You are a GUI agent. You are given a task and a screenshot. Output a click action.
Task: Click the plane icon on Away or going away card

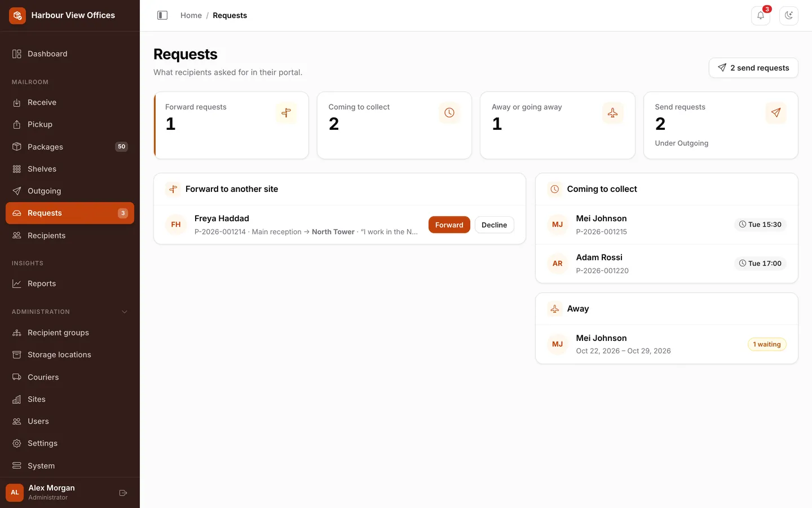click(x=612, y=113)
